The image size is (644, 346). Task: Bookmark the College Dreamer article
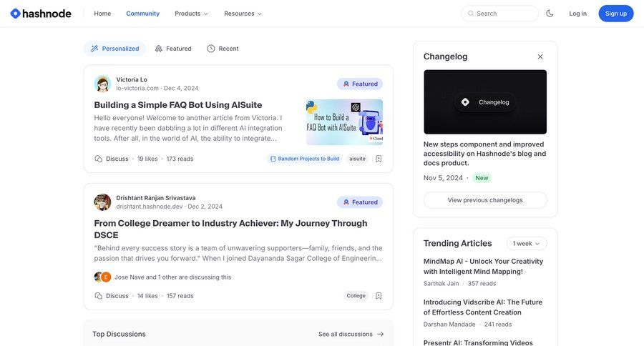(x=379, y=296)
